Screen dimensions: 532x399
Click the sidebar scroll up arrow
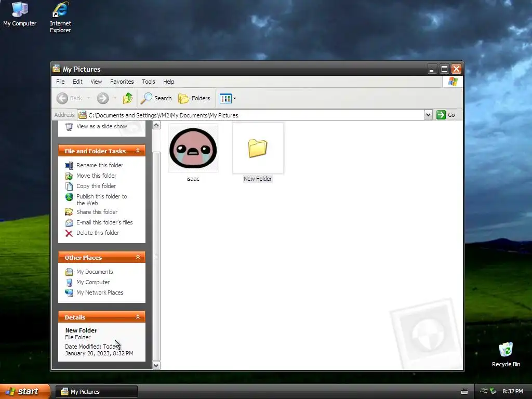(156, 125)
